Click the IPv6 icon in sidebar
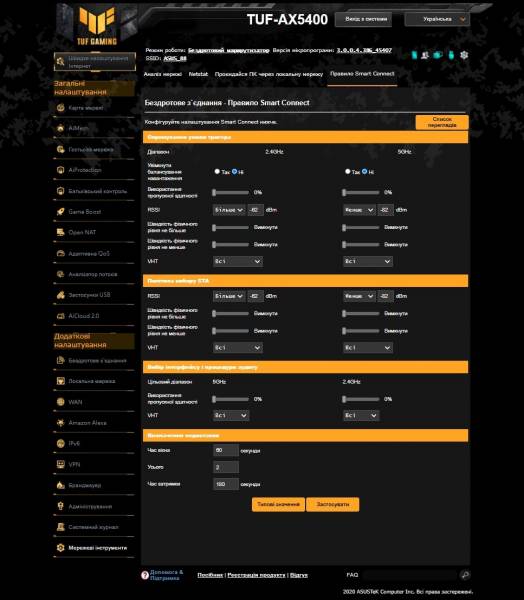 60,443
